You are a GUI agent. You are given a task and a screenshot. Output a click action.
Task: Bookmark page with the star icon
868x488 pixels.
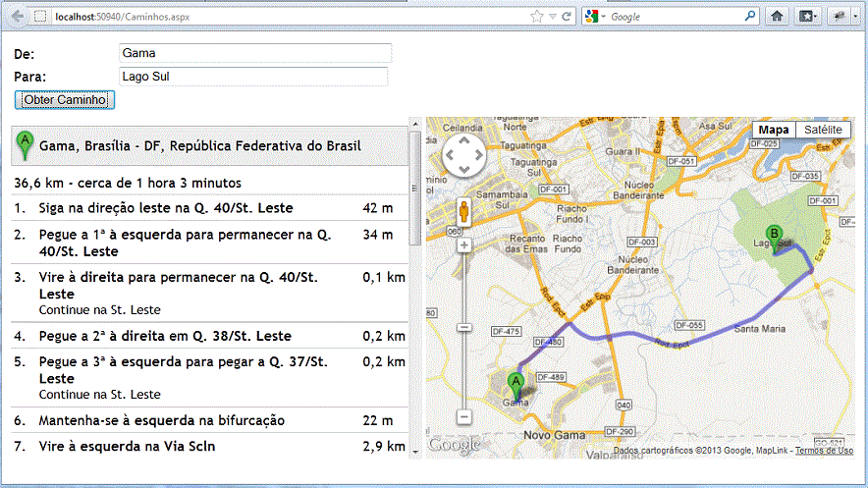click(x=536, y=16)
